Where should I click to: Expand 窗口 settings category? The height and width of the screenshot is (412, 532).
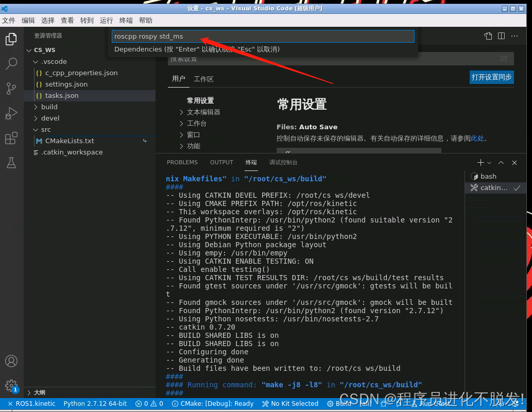tap(181, 135)
